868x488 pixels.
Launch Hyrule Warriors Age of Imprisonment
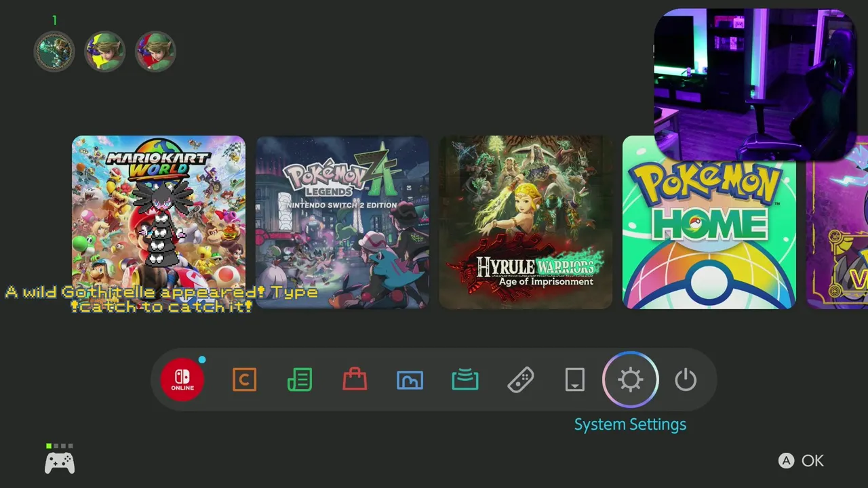(x=526, y=222)
